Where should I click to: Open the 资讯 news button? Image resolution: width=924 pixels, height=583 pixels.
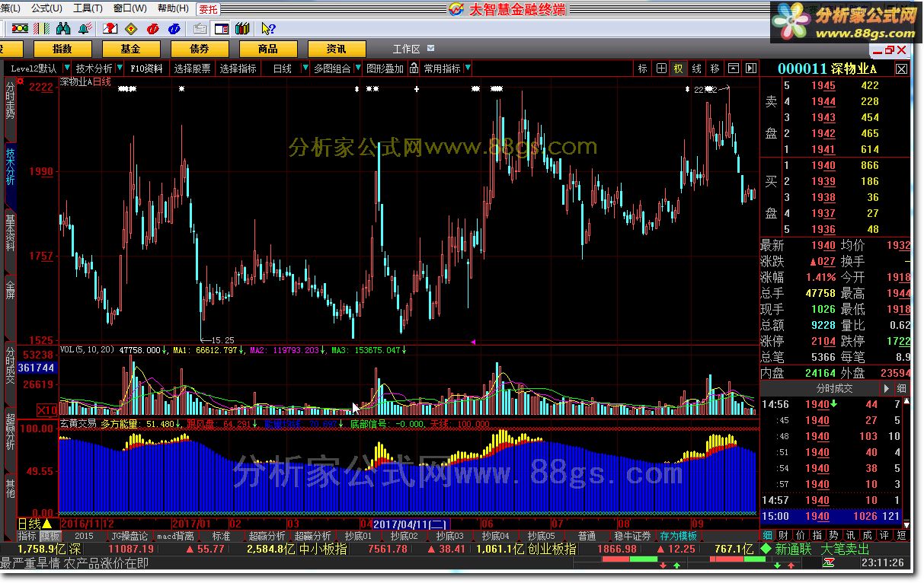point(337,49)
